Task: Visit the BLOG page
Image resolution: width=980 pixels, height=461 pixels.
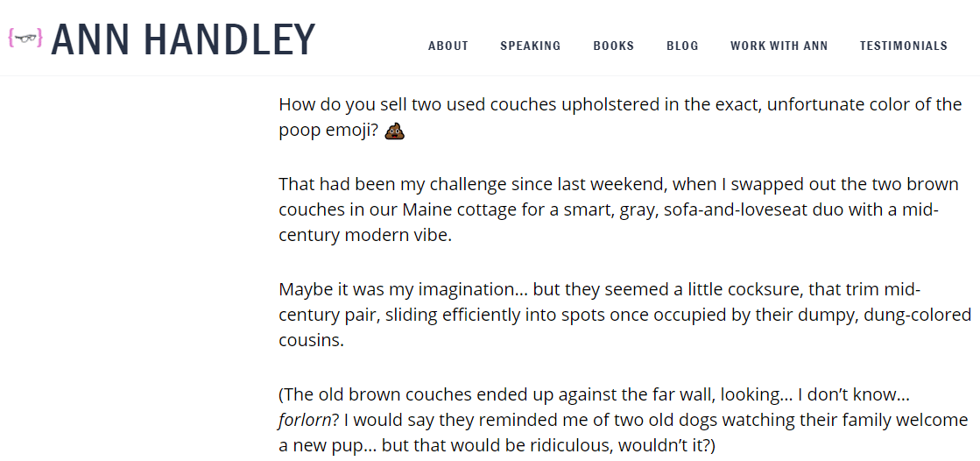Action: click(682, 46)
